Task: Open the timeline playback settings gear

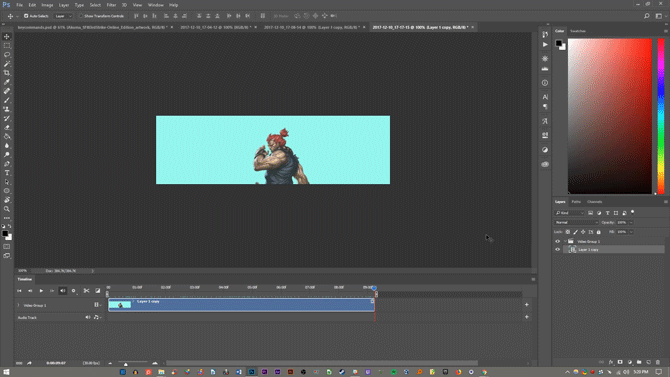Action: (73, 291)
